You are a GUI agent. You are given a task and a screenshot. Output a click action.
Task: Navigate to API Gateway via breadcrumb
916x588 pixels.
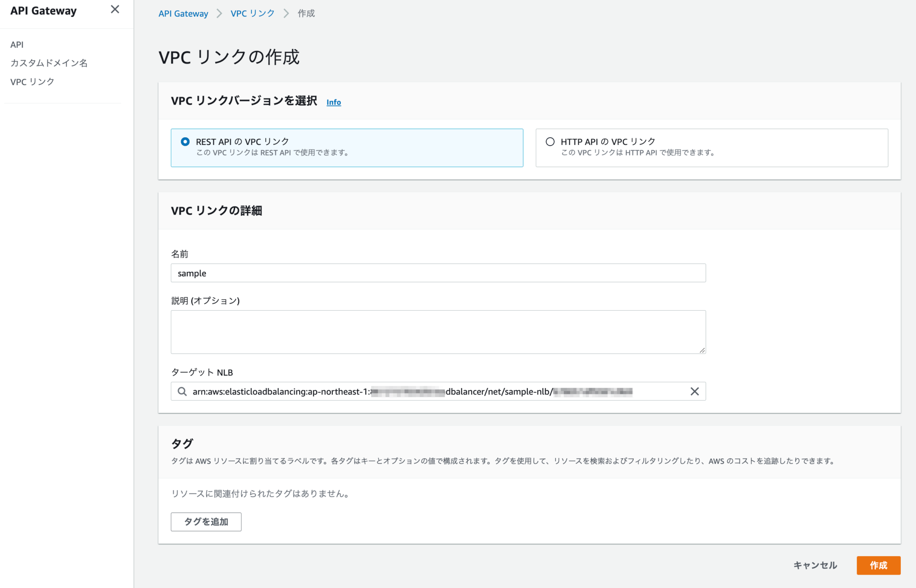pos(182,13)
